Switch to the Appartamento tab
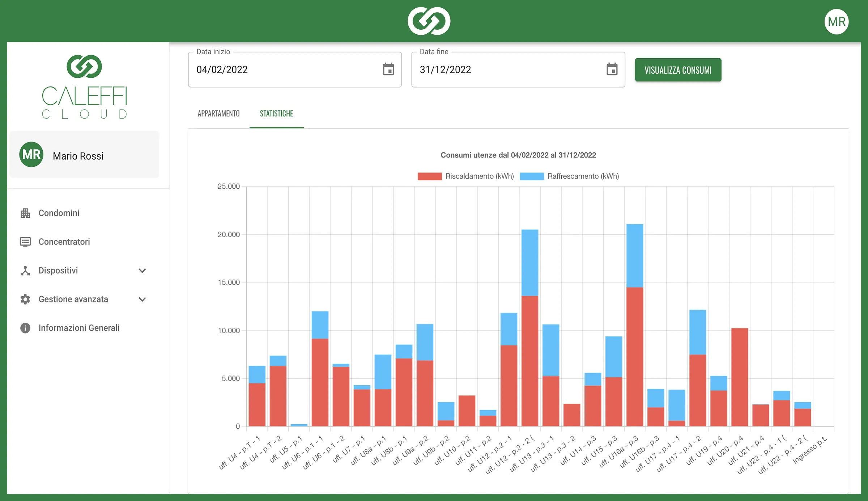This screenshot has height=501, width=868. pyautogui.click(x=218, y=114)
